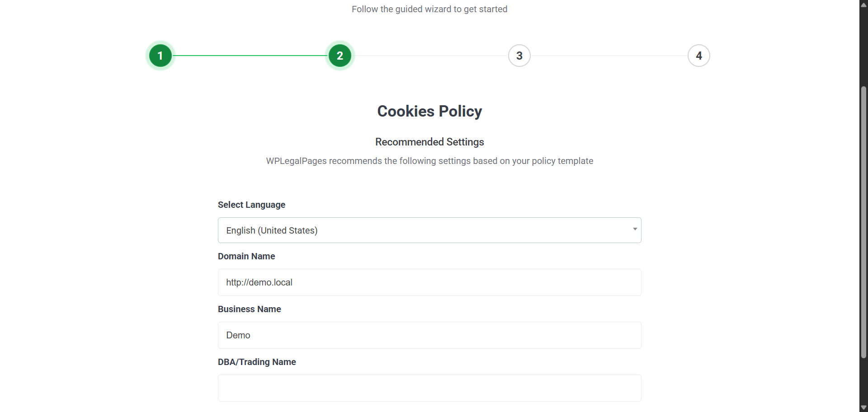Click the WPLegalPages recommendation text
Screen dimensions: 868x412
click(429, 161)
